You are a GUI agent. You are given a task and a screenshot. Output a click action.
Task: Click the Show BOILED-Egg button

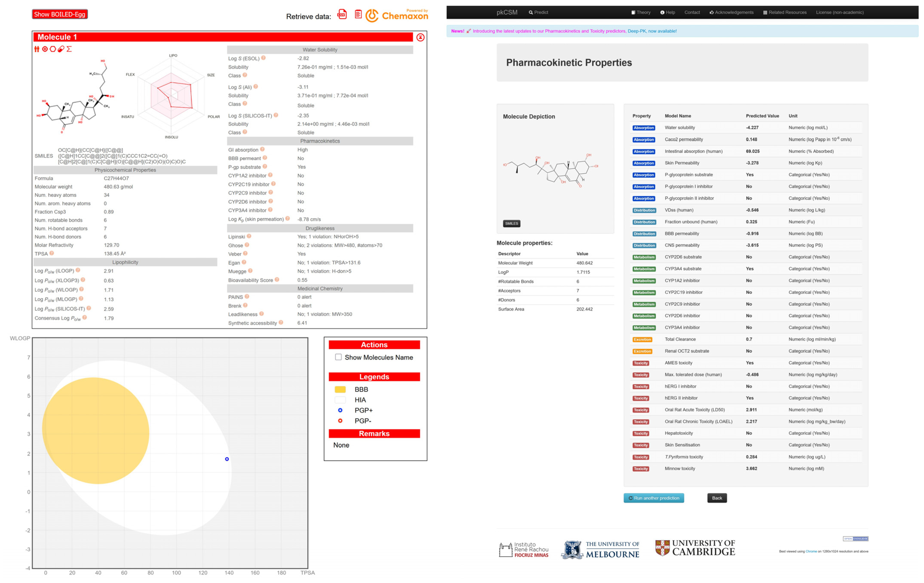pos(60,14)
